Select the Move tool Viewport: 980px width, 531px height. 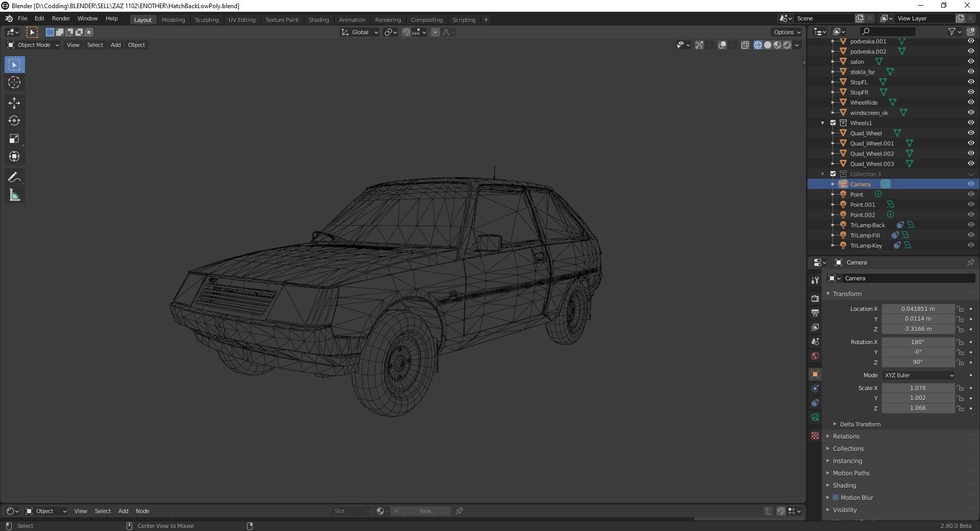(x=14, y=103)
